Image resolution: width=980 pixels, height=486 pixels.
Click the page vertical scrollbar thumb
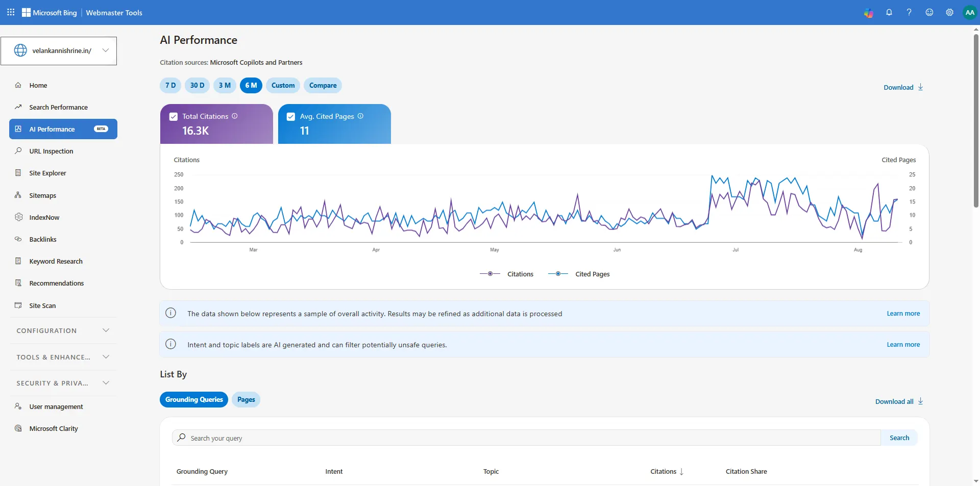976,121
